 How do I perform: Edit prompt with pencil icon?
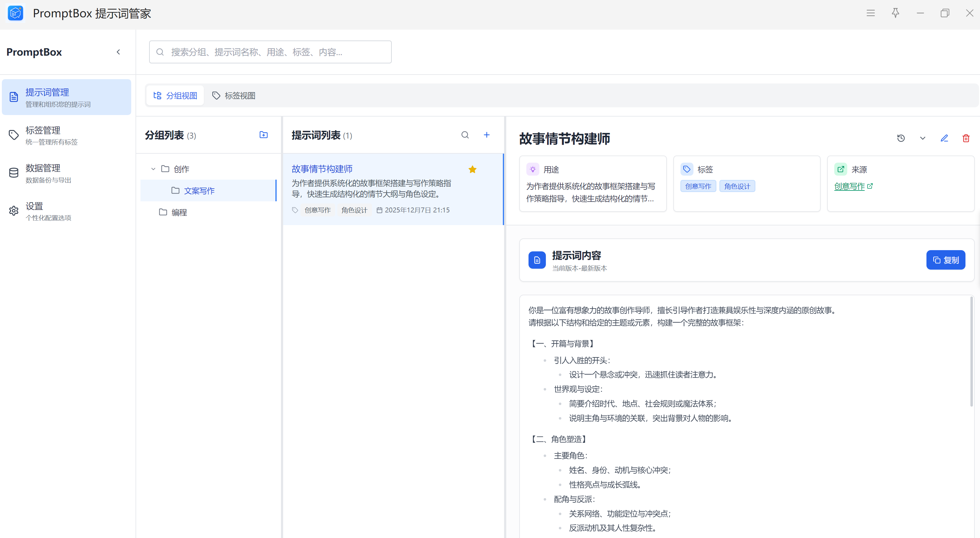(944, 139)
